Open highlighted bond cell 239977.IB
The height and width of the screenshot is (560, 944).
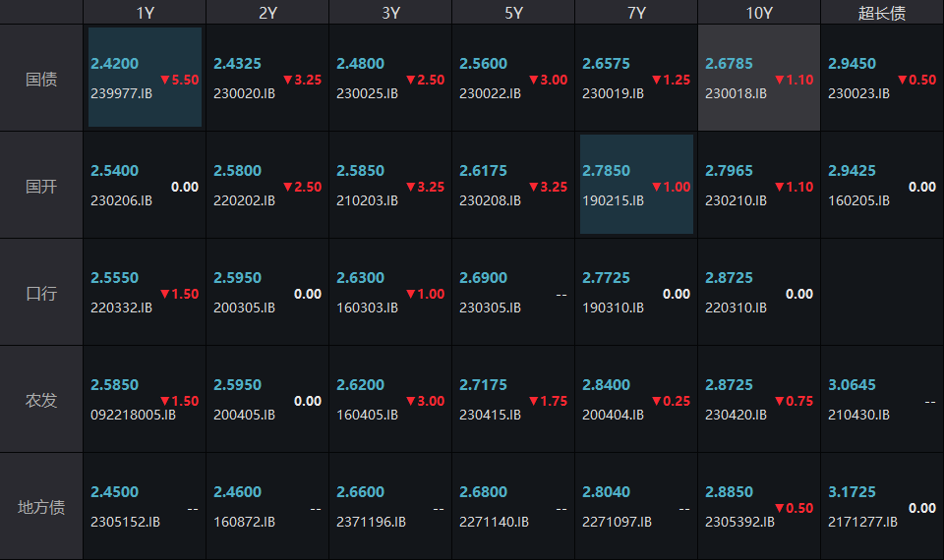[145, 78]
